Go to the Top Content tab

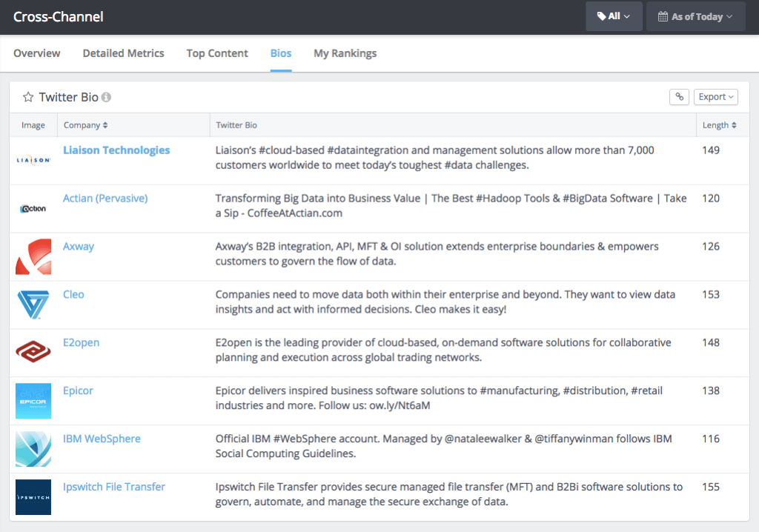(217, 53)
